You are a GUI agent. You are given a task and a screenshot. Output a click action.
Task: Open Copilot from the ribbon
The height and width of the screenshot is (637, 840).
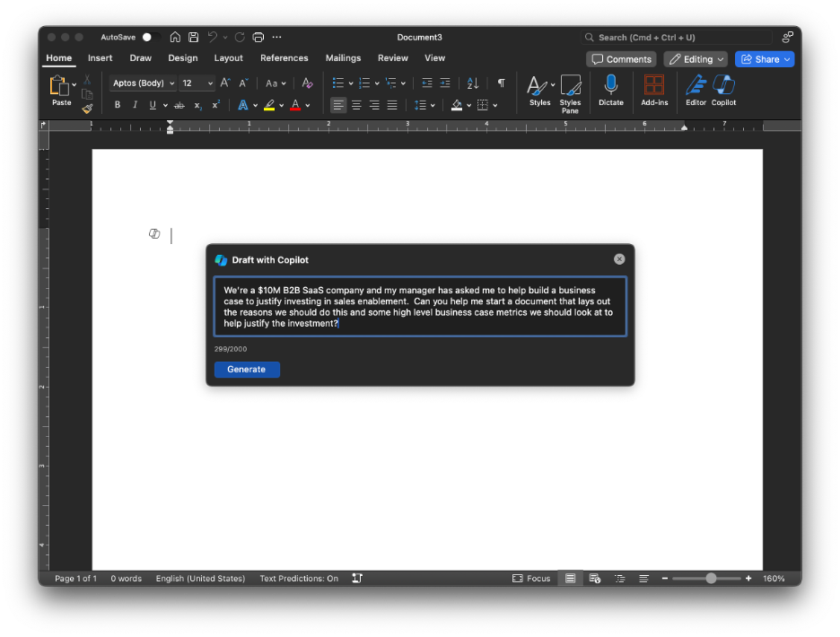(x=723, y=90)
